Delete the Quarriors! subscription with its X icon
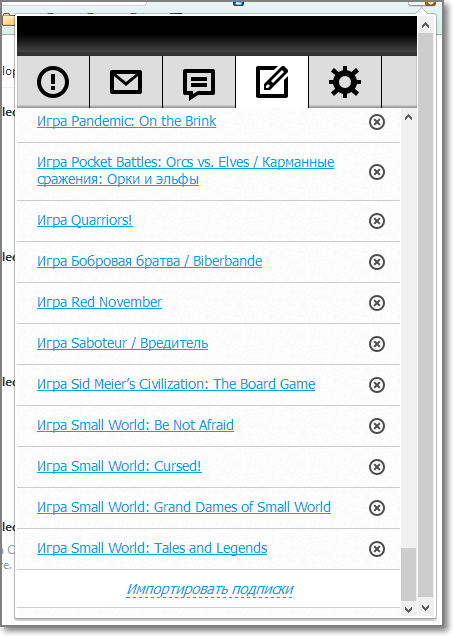Screen dimensions: 453x636 click(377, 221)
